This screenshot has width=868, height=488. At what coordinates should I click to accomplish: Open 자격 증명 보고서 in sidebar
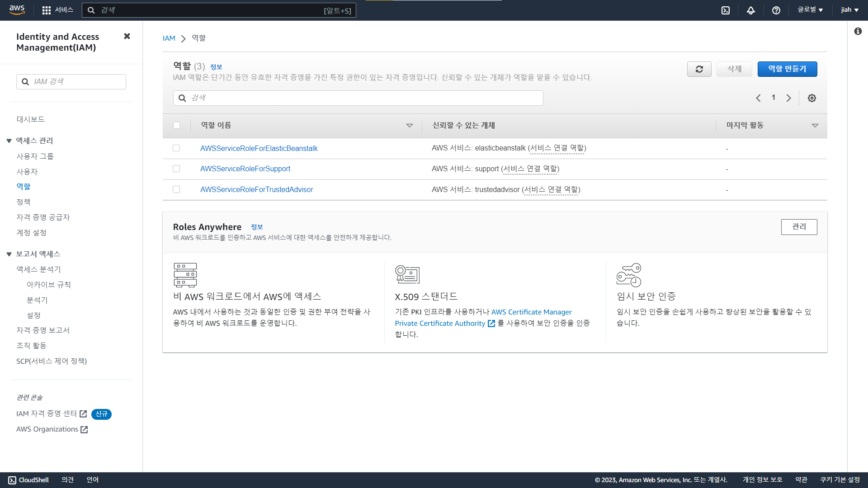point(43,330)
